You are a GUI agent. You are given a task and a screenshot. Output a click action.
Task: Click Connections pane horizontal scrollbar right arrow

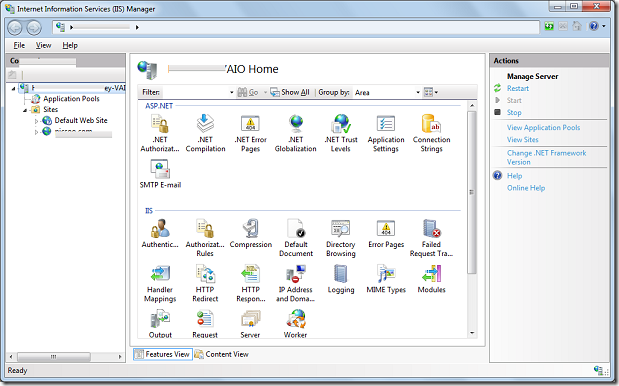pos(120,357)
